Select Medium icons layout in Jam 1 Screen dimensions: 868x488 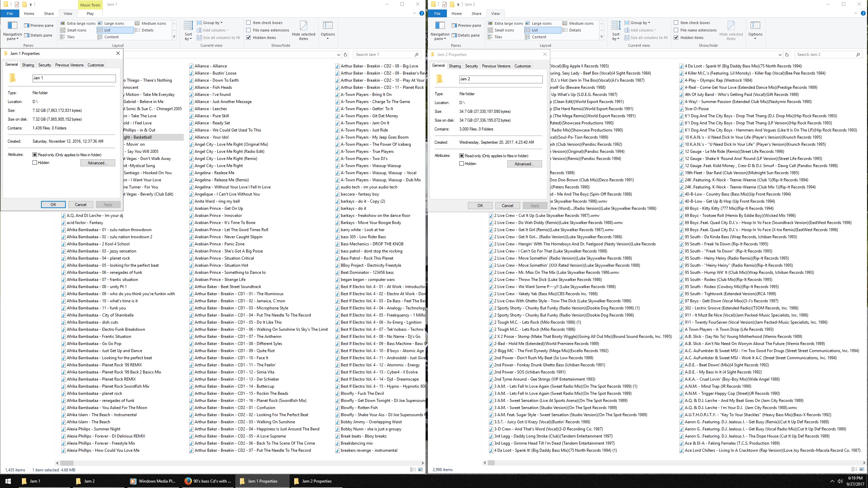click(x=151, y=23)
